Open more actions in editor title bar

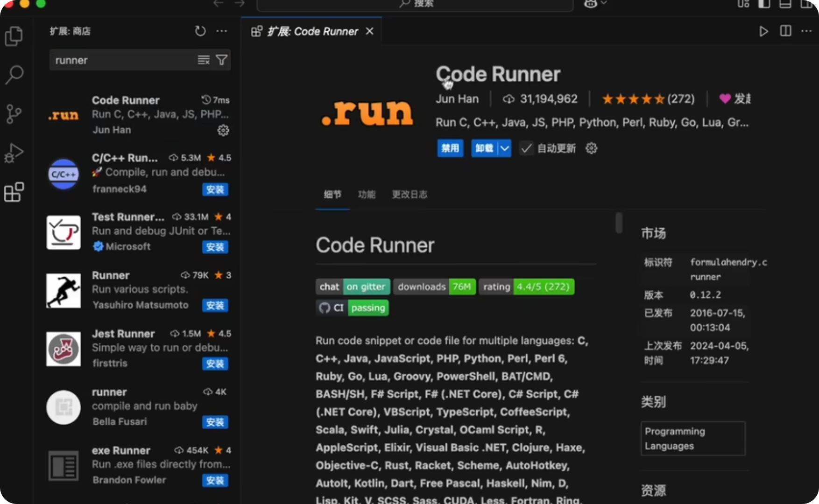tap(806, 31)
